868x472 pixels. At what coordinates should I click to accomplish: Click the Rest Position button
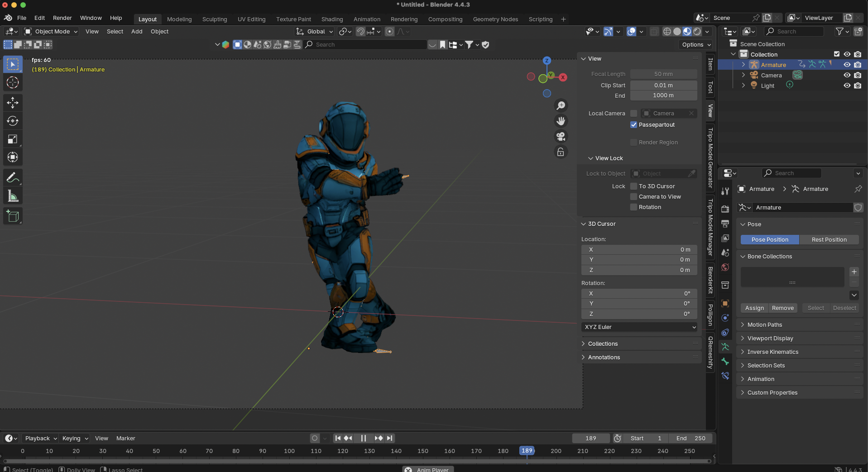coord(829,240)
